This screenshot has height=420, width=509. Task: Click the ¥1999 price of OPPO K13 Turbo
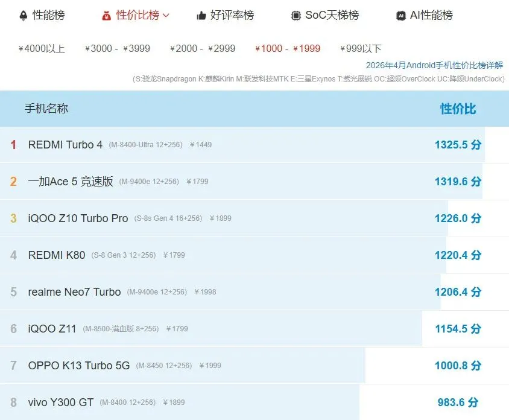(210, 366)
